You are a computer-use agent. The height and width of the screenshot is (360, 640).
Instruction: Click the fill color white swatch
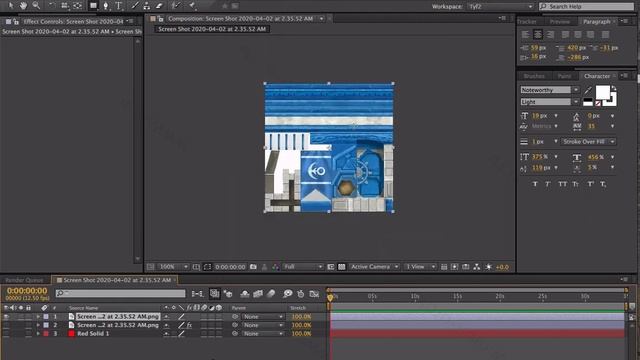[x=602, y=92]
